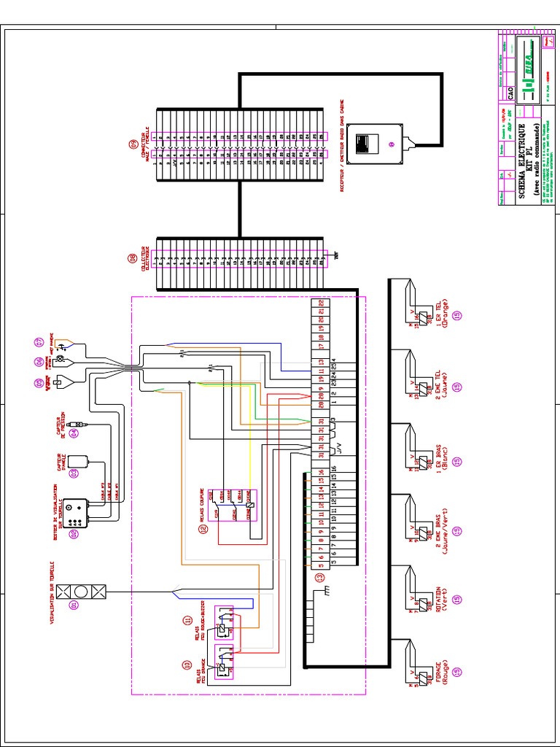This screenshot has width=560, height=747.
Task: Click the circled 15 marker under FORAGE (Rouge)
Action: point(458,672)
